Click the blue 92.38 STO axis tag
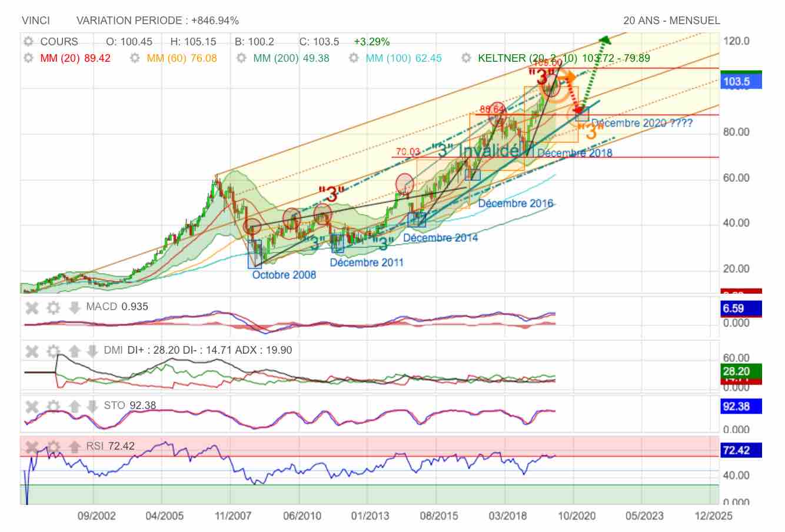 [x=741, y=406]
